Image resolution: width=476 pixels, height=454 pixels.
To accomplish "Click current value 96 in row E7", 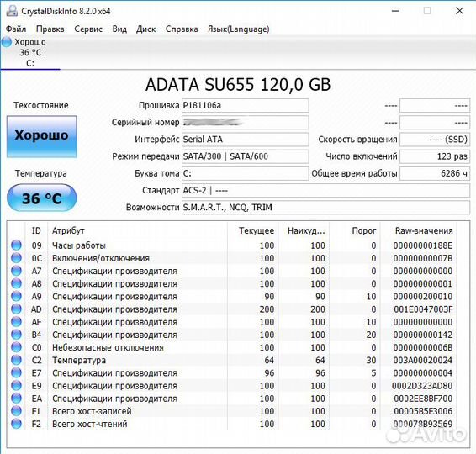I will [269, 373].
